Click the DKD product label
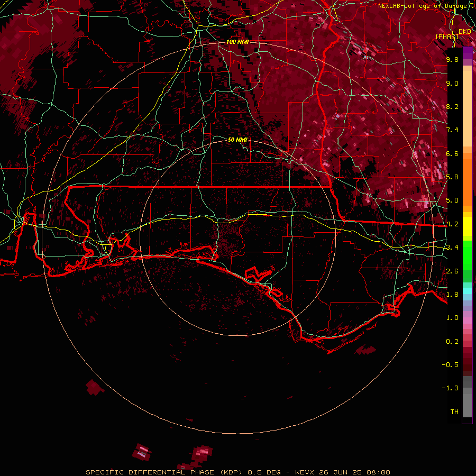Viewport: 476px width, 476px height. point(465,32)
